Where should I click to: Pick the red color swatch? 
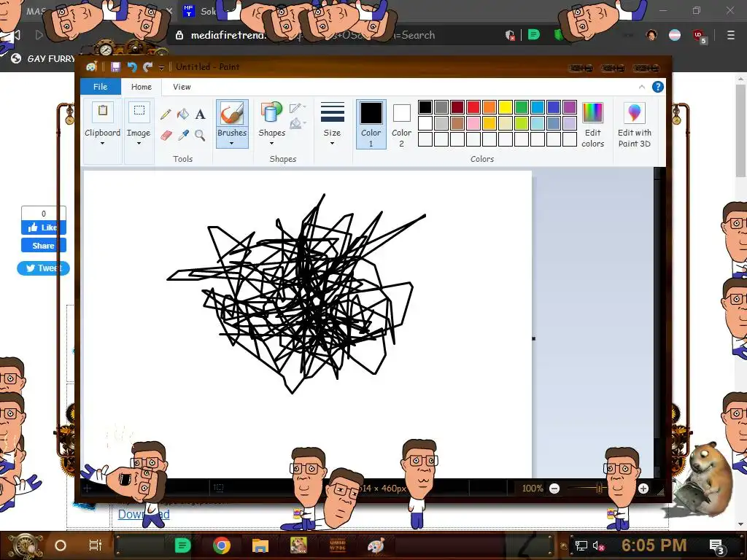473,107
